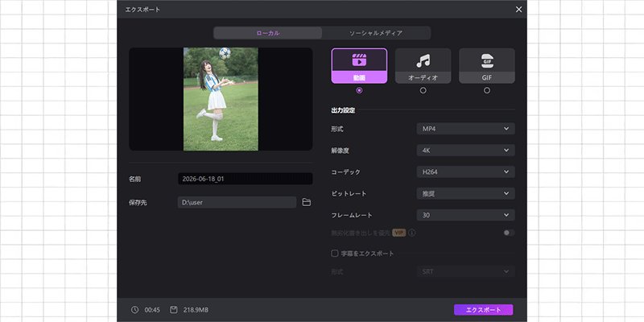Open the ビットレート 推奨 dropdown
The image size is (644, 322).
(466, 193)
